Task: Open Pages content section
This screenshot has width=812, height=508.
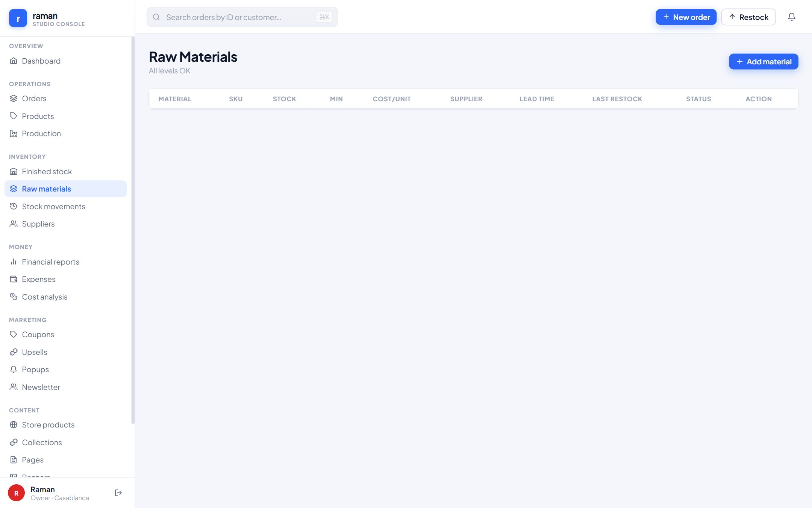Action: [x=65, y=459]
